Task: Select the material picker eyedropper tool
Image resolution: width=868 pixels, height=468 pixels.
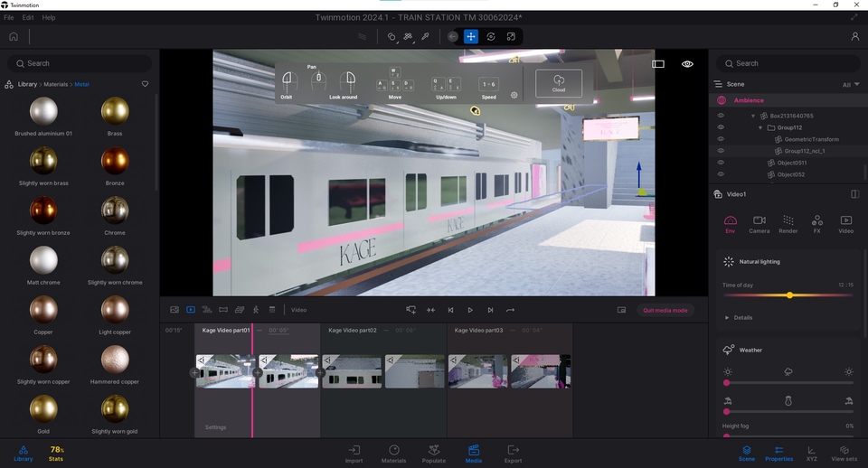Action: 425,36
